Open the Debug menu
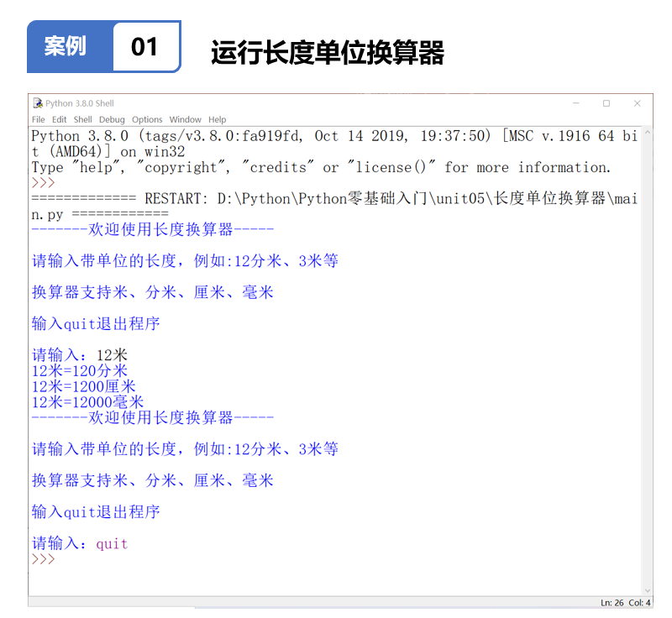 coord(112,119)
